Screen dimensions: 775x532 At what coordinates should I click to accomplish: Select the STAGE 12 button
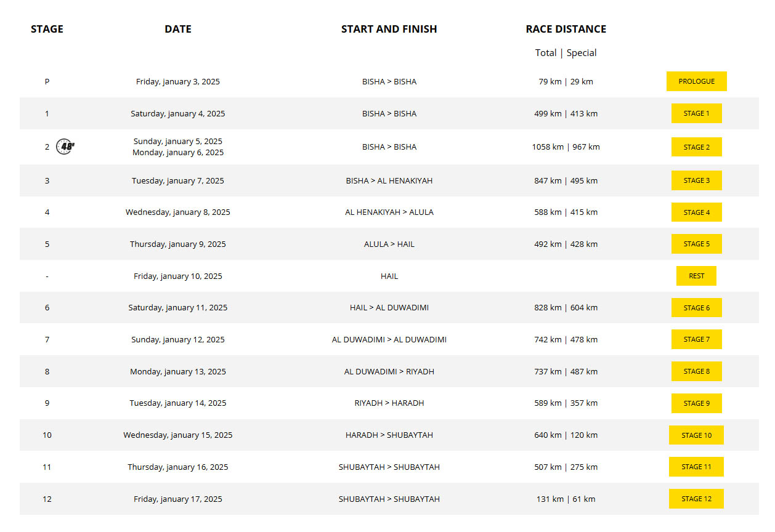pyautogui.click(x=696, y=499)
